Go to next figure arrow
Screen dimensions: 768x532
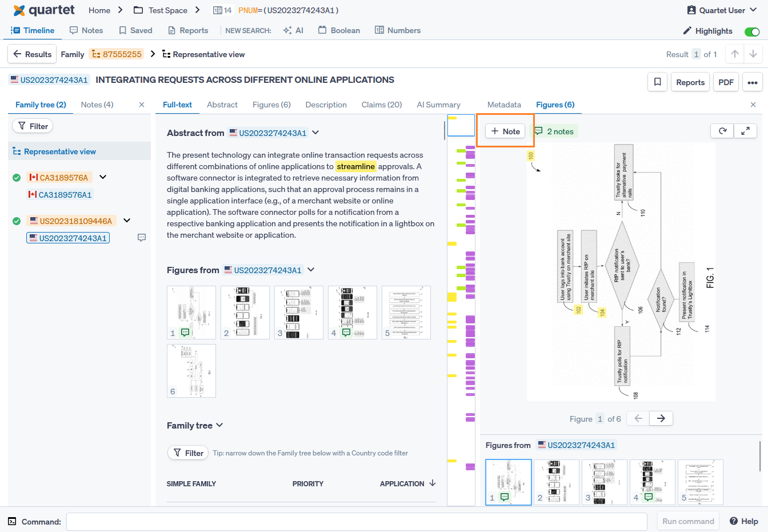point(661,419)
